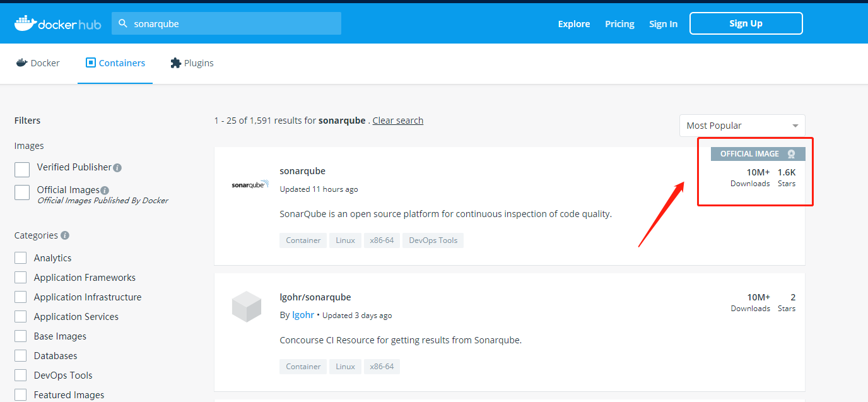This screenshot has width=868, height=402.
Task: Check the Application Frameworks category
Action: (21, 277)
